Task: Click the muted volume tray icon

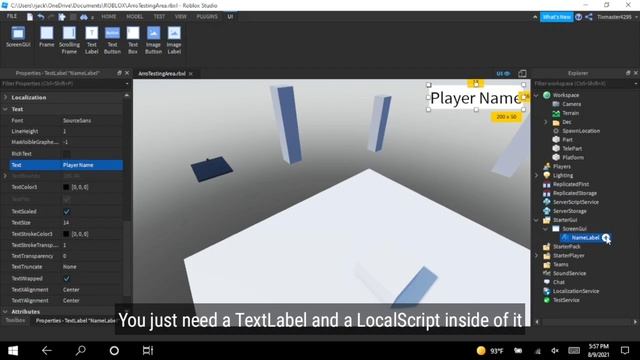Action: (x=555, y=351)
